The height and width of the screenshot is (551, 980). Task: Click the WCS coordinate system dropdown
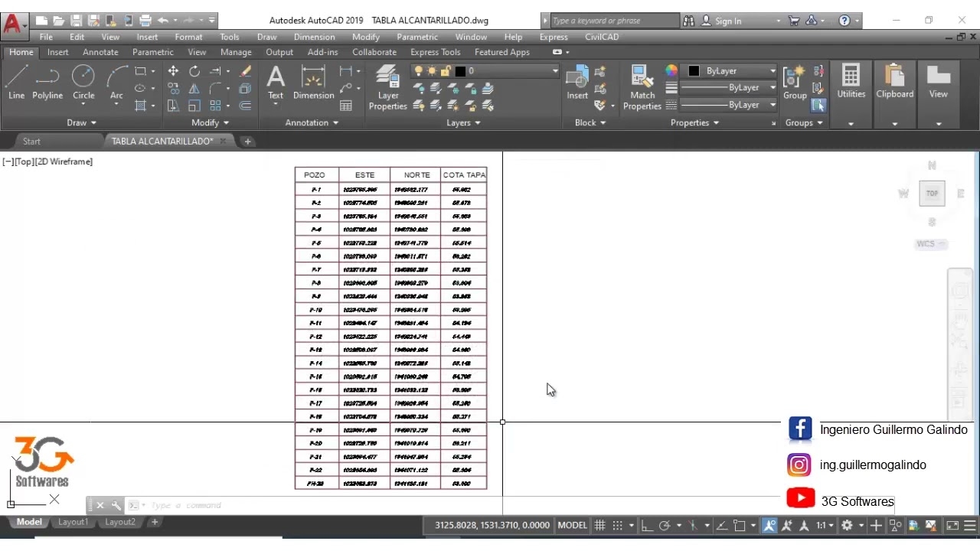coord(931,244)
